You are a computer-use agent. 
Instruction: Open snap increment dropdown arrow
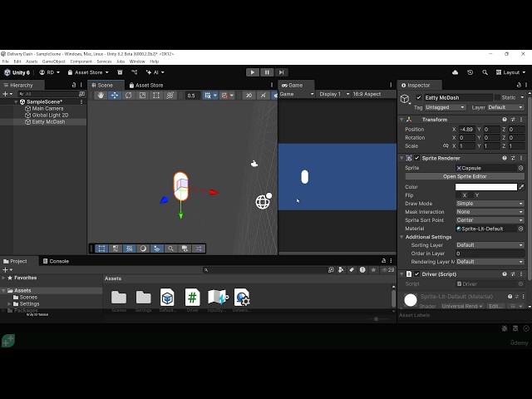click(x=232, y=96)
